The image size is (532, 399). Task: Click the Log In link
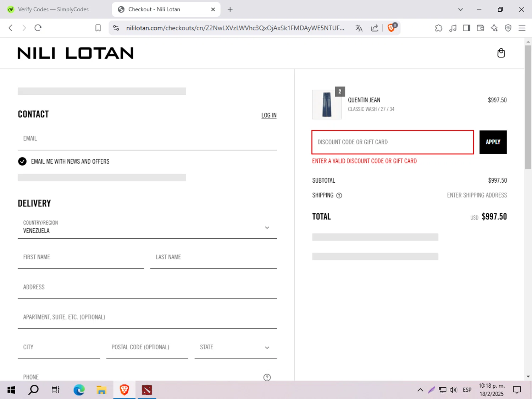click(x=269, y=115)
